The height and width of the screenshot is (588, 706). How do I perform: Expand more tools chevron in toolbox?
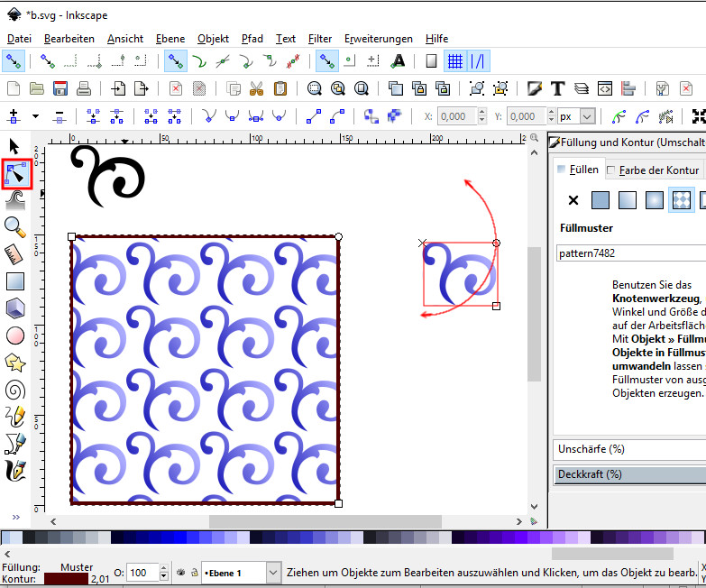15,517
